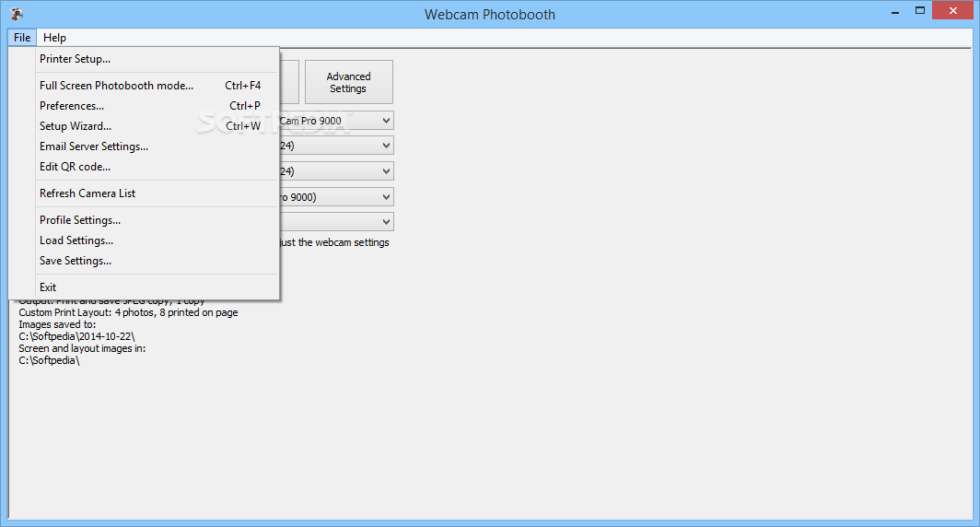The height and width of the screenshot is (527, 980).
Task: Minimize the Webcam Photobooth window
Action: (895, 11)
